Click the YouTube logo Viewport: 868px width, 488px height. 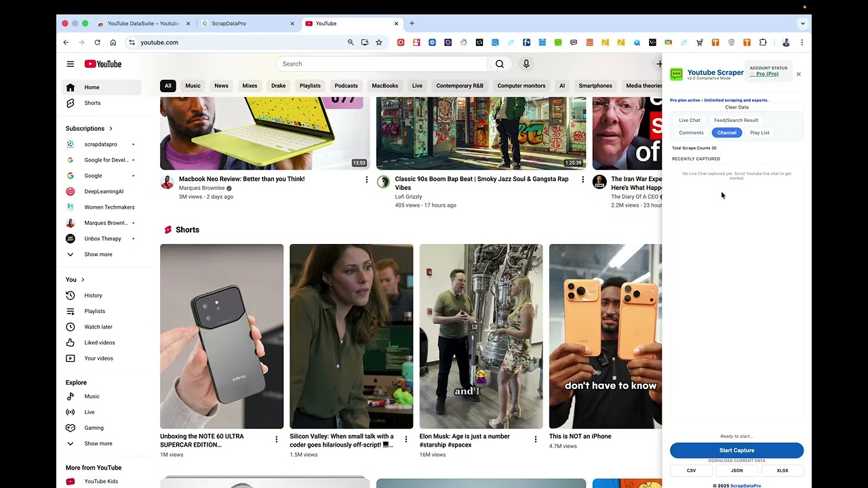(103, 64)
